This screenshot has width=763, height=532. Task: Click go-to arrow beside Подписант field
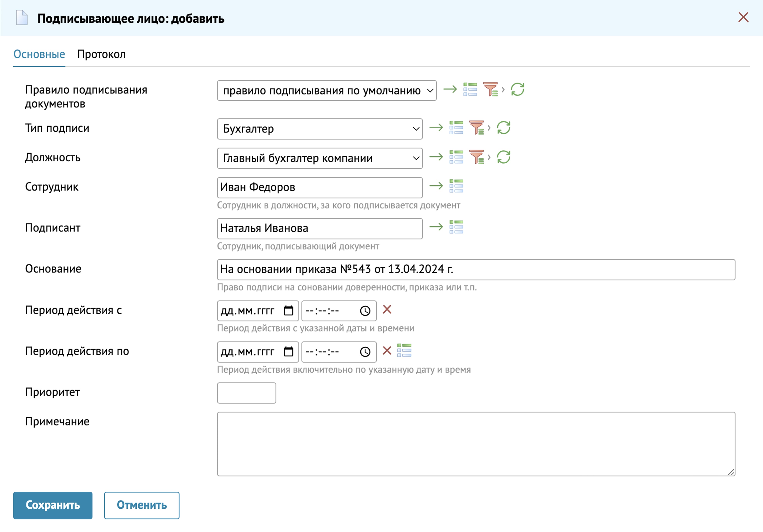point(436,227)
